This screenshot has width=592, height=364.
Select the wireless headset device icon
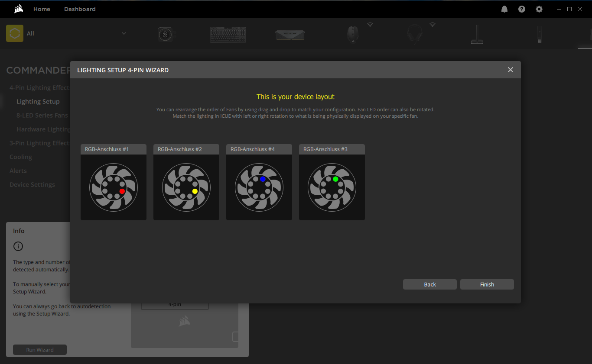(x=415, y=34)
